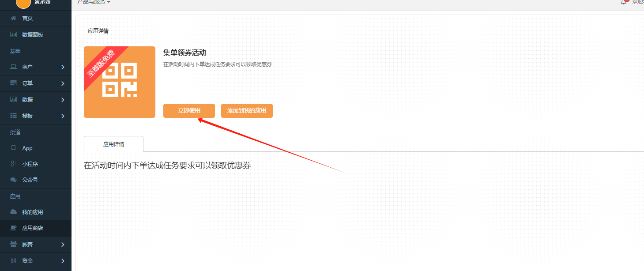Click the 应用 section label in sidebar

pos(15,196)
